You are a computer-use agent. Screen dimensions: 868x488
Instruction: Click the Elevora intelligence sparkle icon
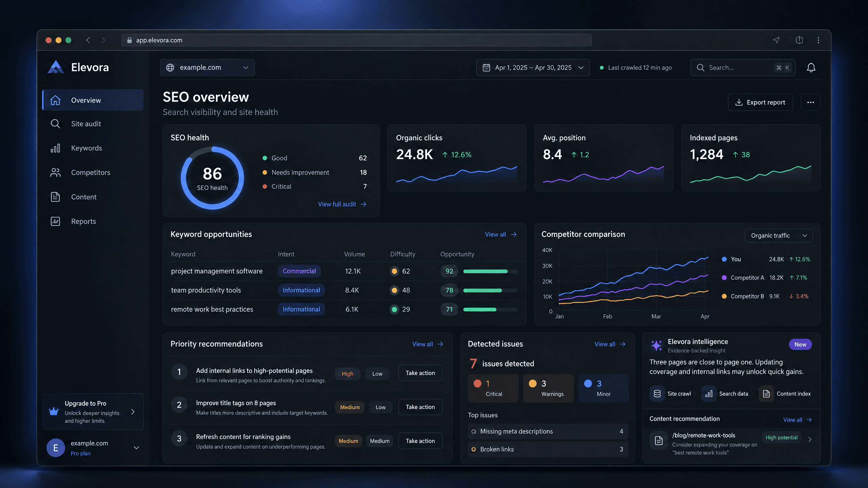(656, 345)
